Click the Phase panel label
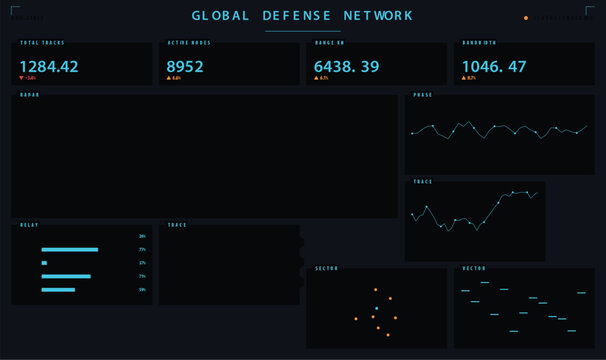Viewport: 606px width, 360px height. (423, 95)
